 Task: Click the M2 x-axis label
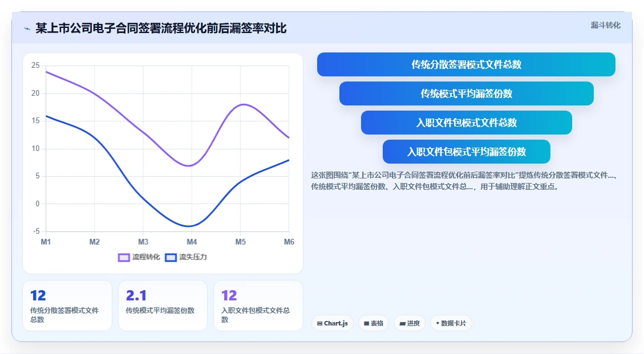coord(95,242)
